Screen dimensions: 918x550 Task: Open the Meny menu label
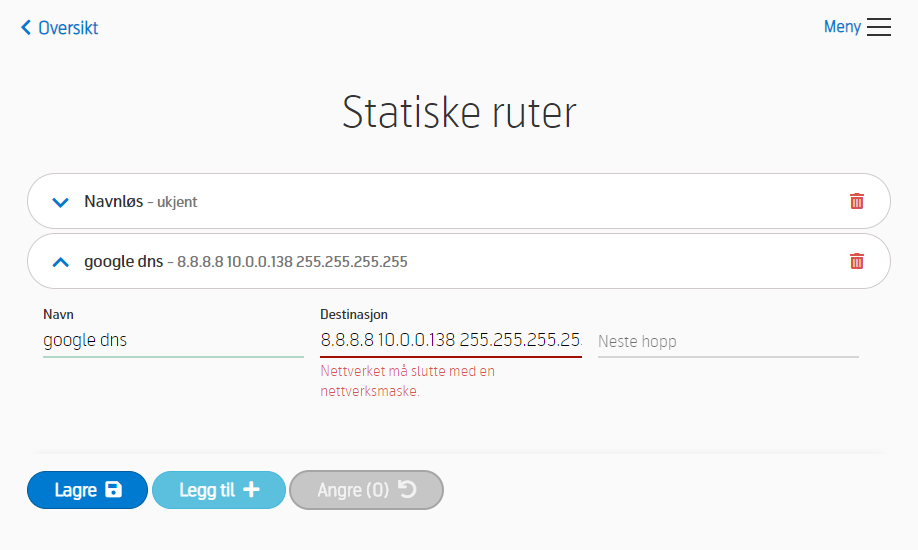click(x=842, y=26)
